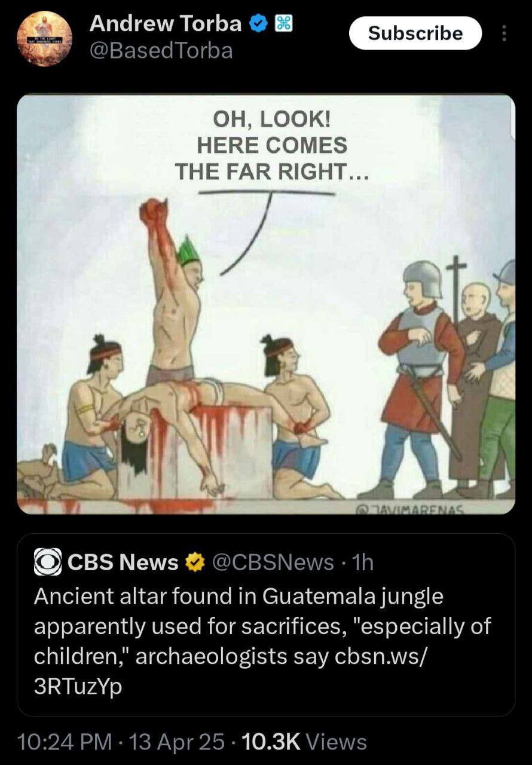Click the 10:24 PM post timestamp

(65, 742)
